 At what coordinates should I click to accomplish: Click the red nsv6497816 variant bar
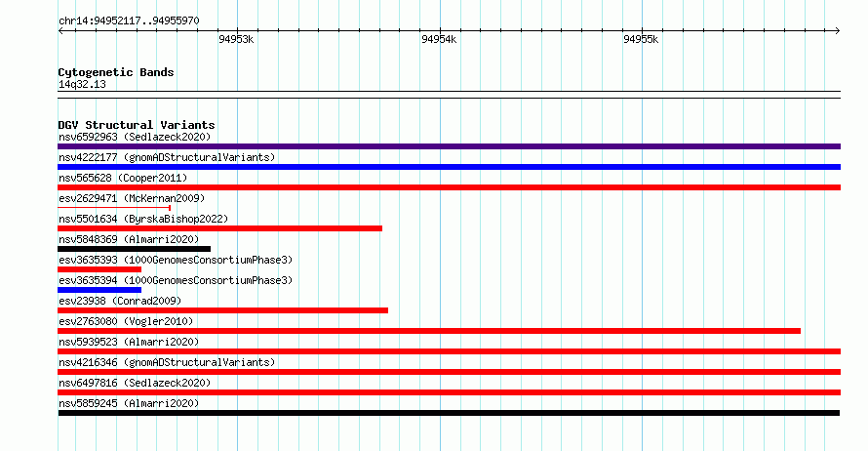coord(449,392)
